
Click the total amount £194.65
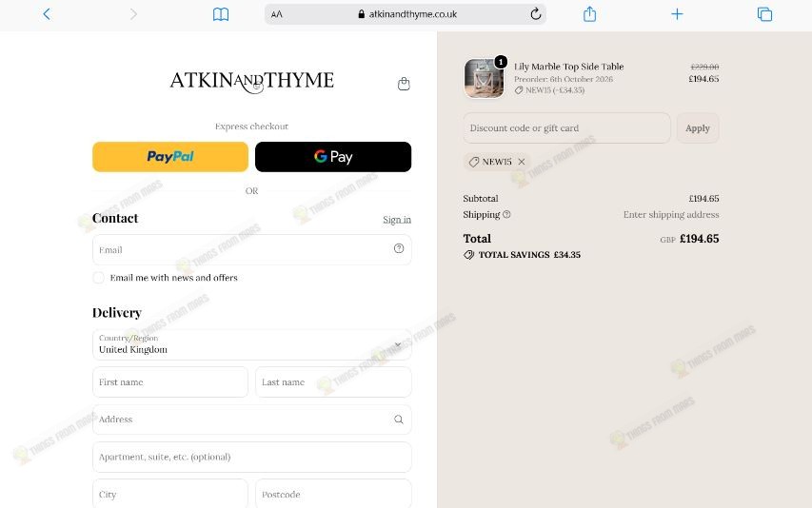[x=699, y=239]
